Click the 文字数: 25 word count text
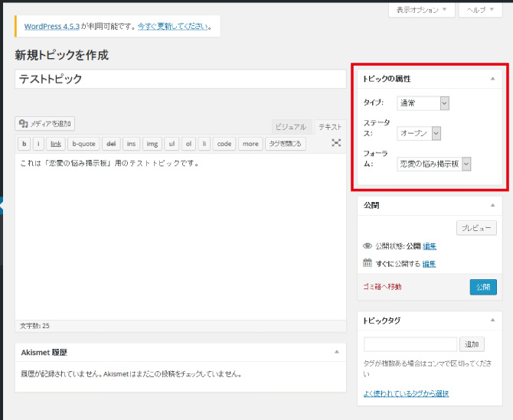The height and width of the screenshot is (420, 513). [x=34, y=326]
